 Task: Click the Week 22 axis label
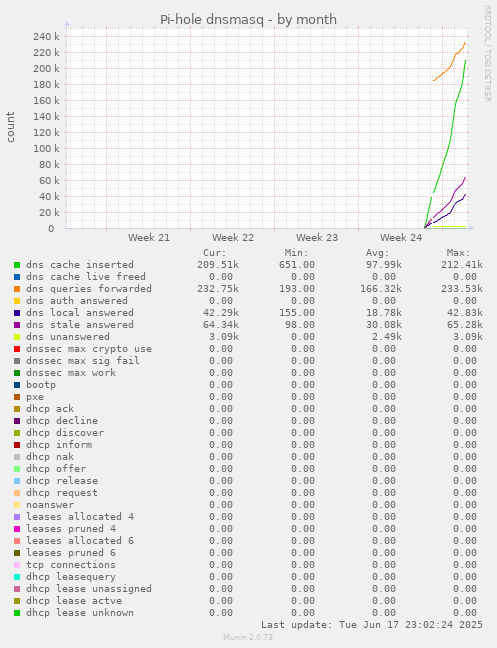pos(233,238)
